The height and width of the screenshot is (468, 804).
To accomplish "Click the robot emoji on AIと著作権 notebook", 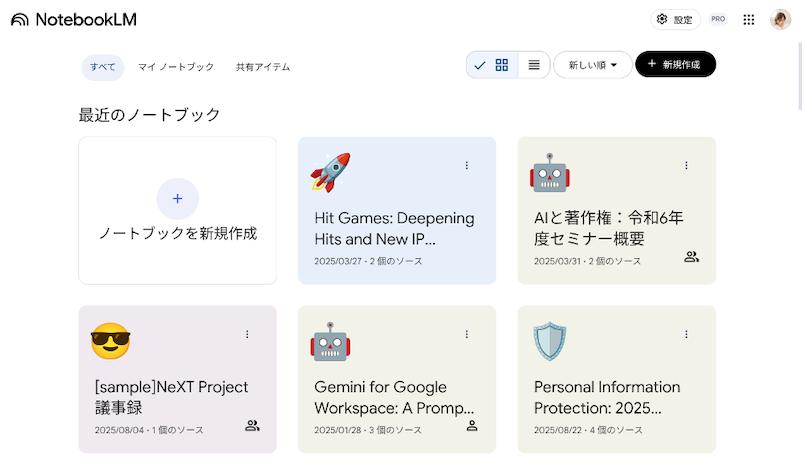I will coord(550,173).
